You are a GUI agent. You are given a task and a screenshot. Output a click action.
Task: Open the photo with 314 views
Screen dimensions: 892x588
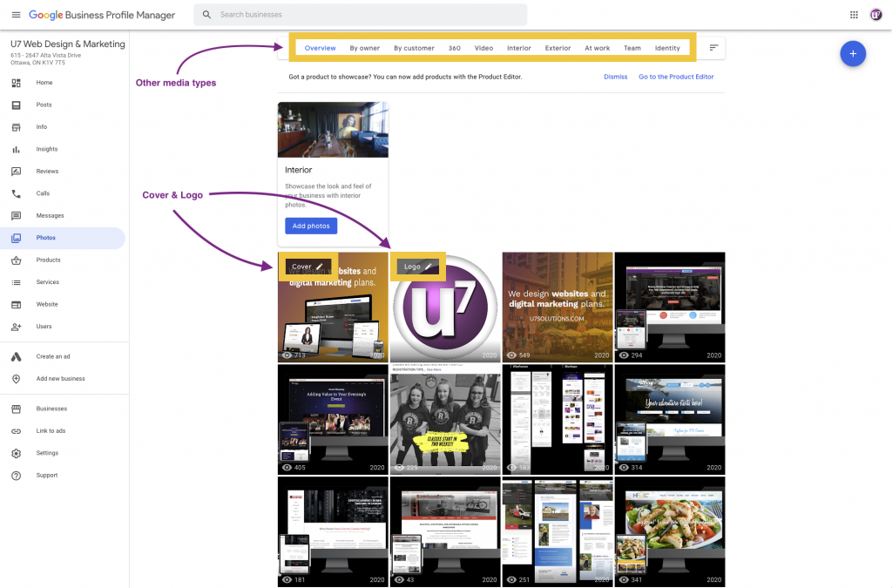(670, 420)
